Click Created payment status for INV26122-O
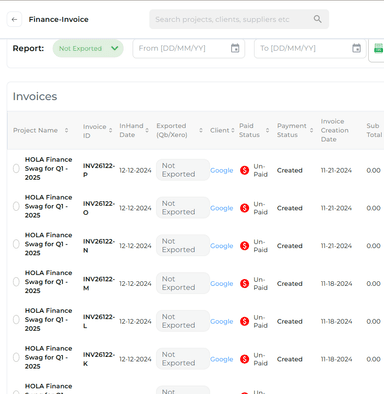Viewport: 384px width, 394px height. pyautogui.click(x=290, y=208)
